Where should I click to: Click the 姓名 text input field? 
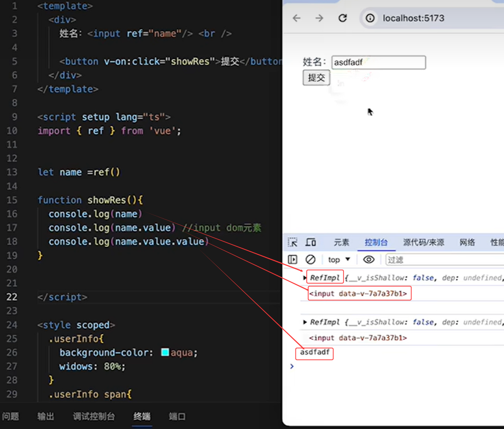click(379, 62)
